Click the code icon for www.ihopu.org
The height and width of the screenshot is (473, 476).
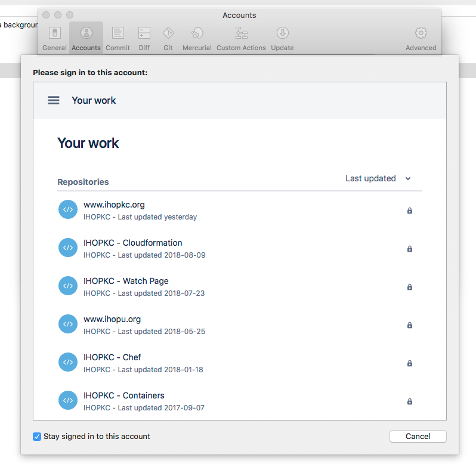(x=68, y=324)
